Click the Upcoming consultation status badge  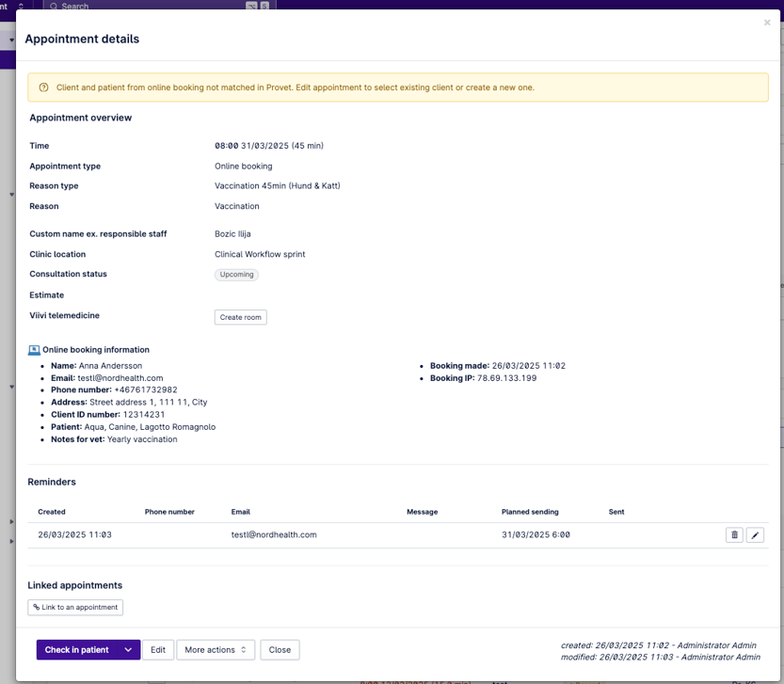236,275
